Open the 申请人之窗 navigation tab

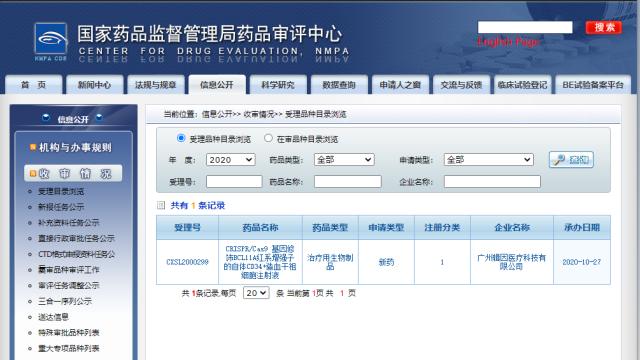(400, 84)
